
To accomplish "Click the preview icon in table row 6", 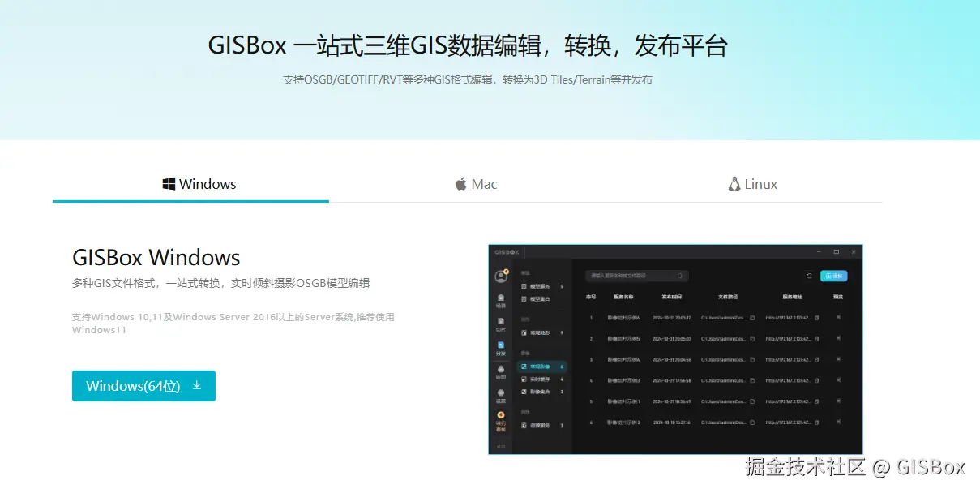I will tap(838, 422).
